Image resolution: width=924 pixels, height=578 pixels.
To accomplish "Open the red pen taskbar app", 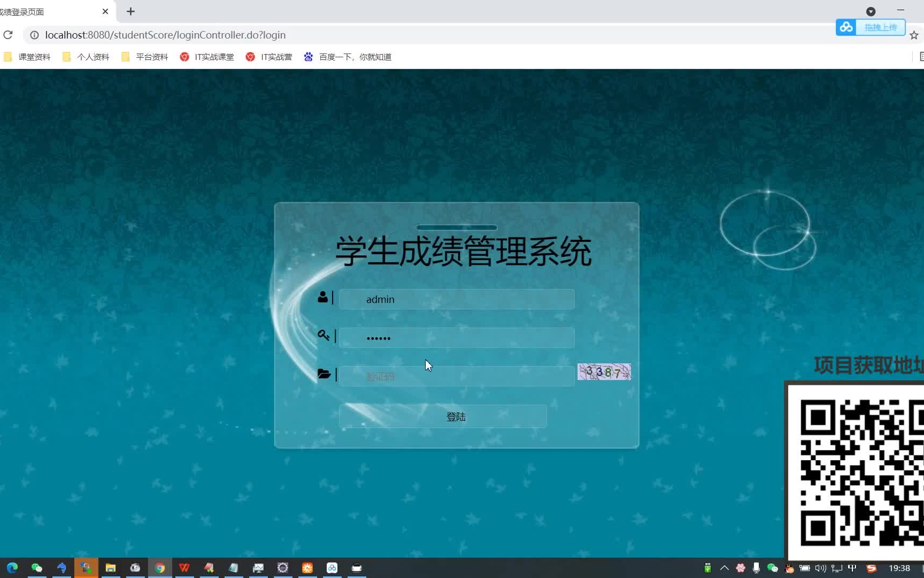I will pyautogui.click(x=209, y=568).
